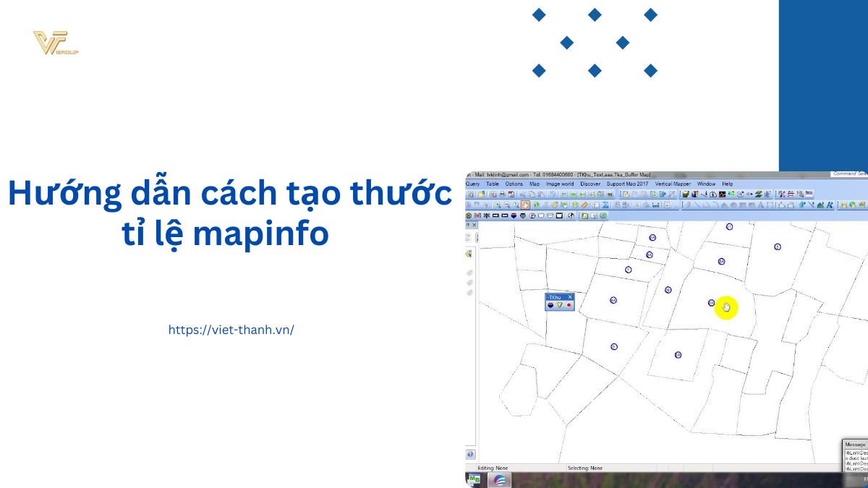Screen dimensions: 868x488
Task: Click the yellow triangle in TKhu palette
Action: (559, 305)
